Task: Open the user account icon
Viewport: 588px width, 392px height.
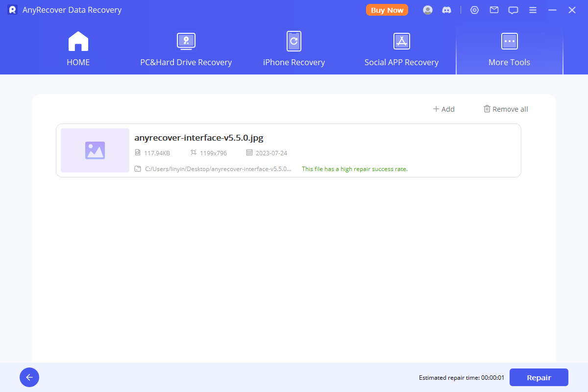Action: pos(428,10)
